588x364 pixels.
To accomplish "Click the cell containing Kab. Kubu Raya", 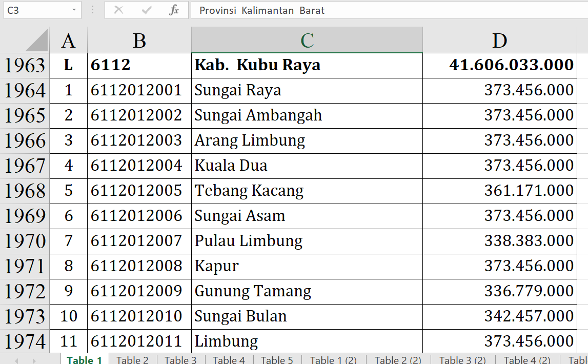I will [307, 65].
